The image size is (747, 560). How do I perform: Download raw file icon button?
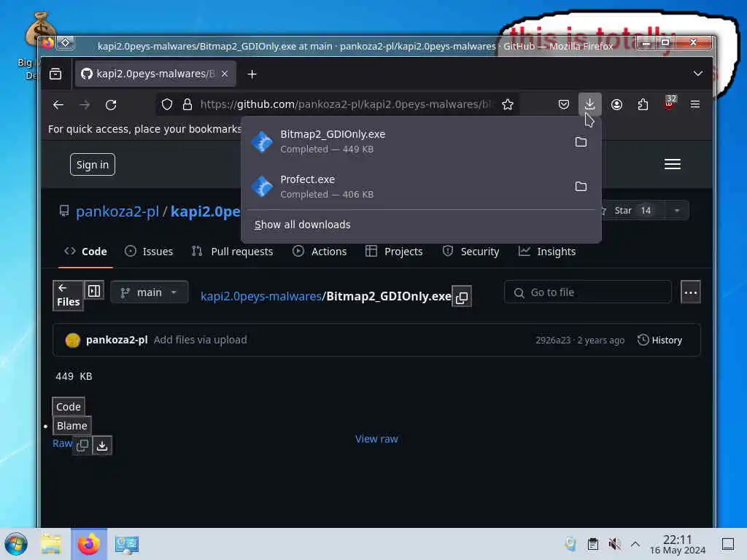(102, 446)
